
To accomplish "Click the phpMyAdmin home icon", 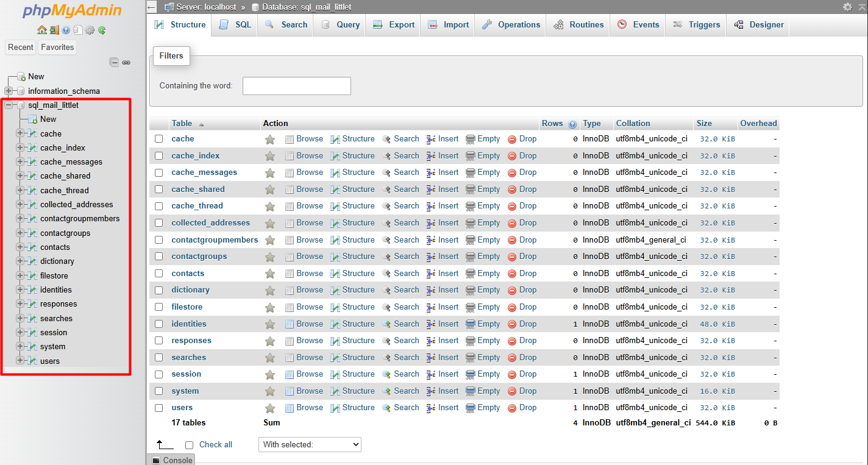I will tap(41, 29).
